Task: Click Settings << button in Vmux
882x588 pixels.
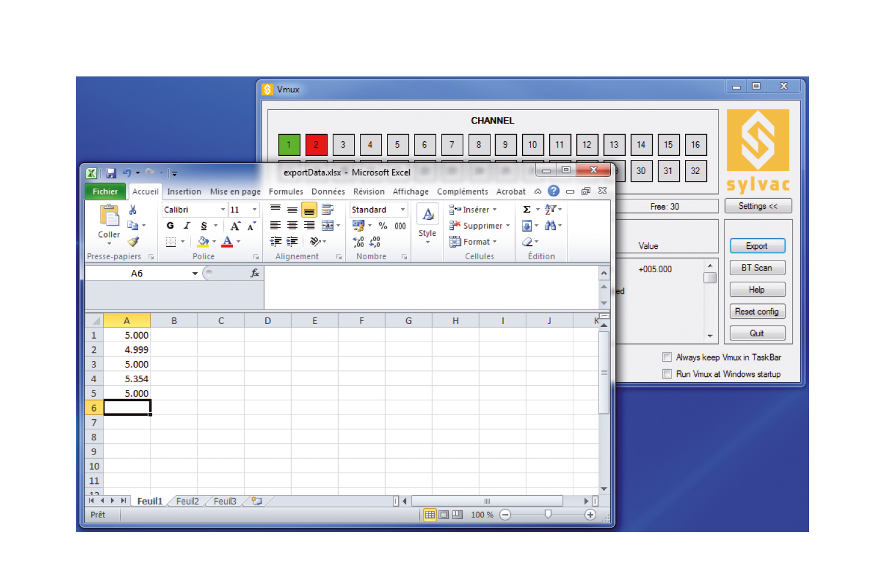Action: [x=758, y=206]
